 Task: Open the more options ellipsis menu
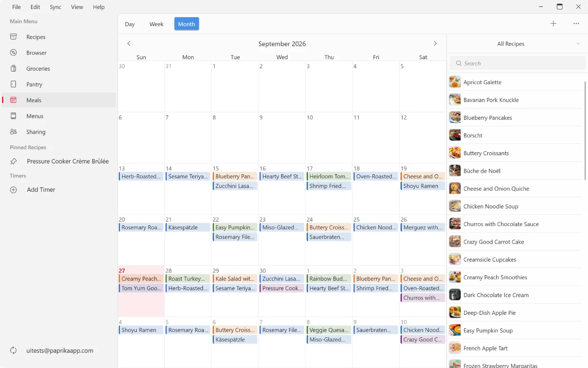576,24
